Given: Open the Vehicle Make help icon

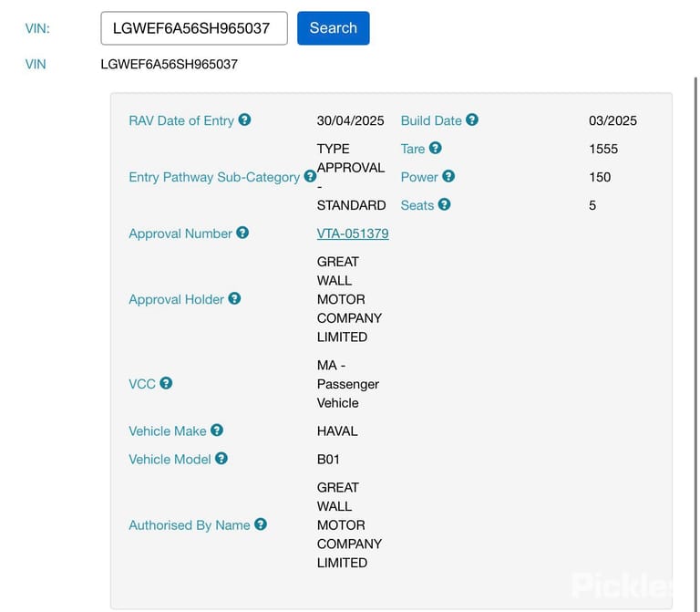Looking at the screenshot, I should point(217,430).
